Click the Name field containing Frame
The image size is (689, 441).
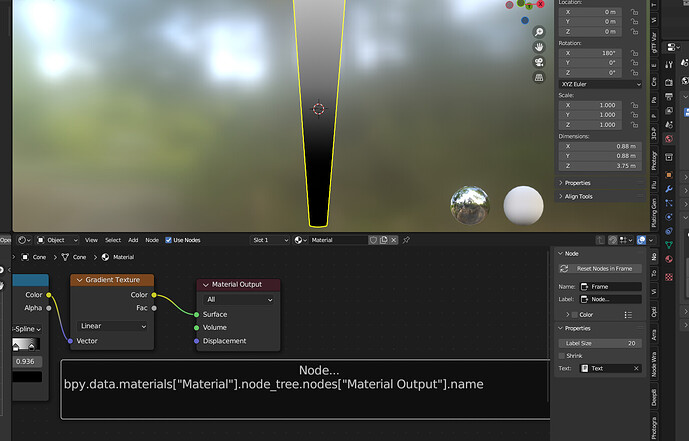click(611, 286)
